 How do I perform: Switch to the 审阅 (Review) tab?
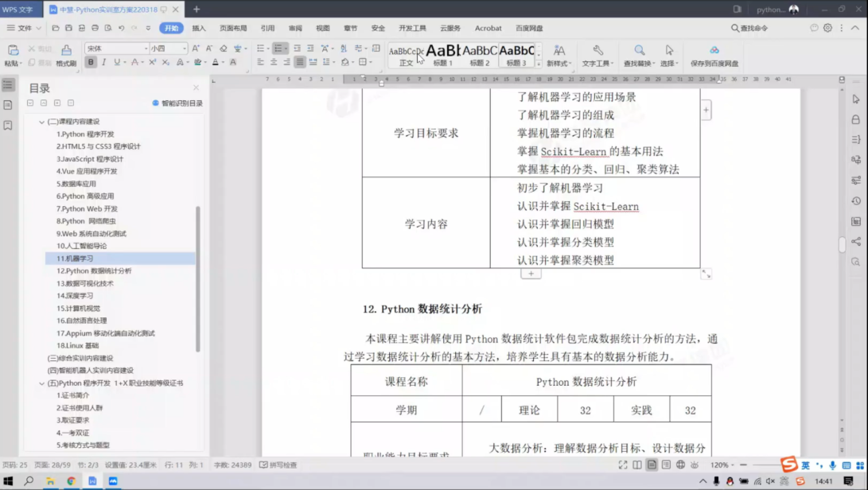[x=295, y=28]
